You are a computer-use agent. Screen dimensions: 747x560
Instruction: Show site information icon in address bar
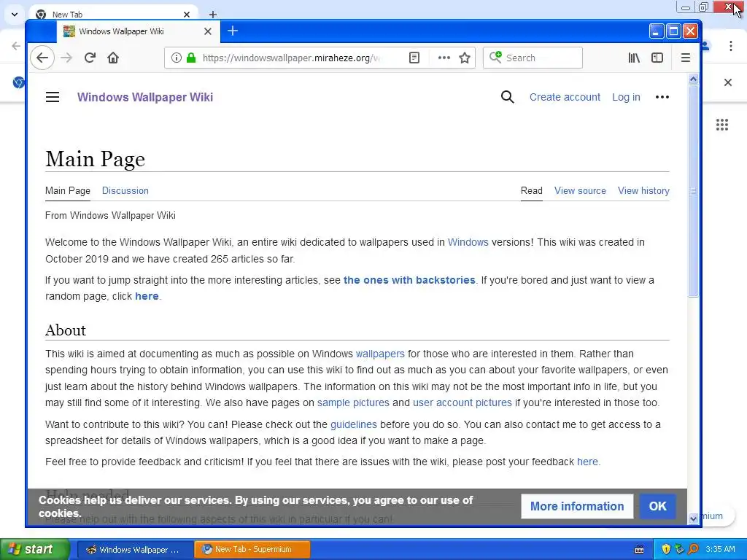point(177,58)
